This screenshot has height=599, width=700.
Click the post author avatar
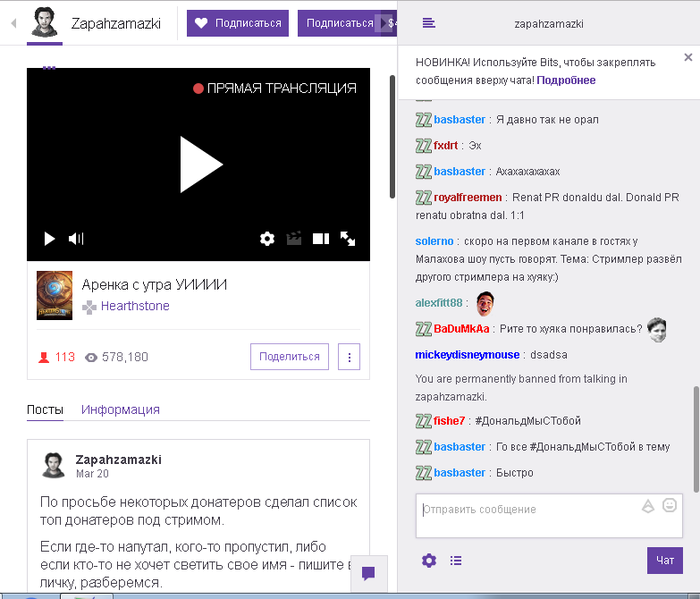(53, 466)
